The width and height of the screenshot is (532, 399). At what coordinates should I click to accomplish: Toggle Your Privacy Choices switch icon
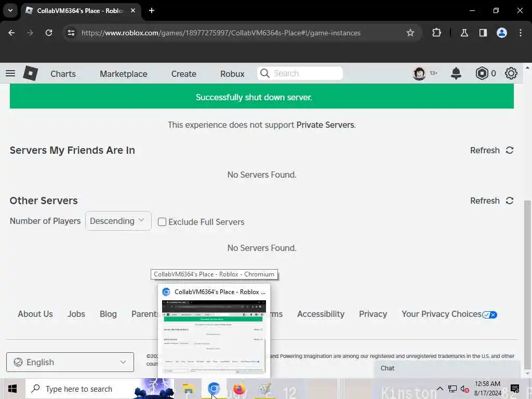point(489,314)
